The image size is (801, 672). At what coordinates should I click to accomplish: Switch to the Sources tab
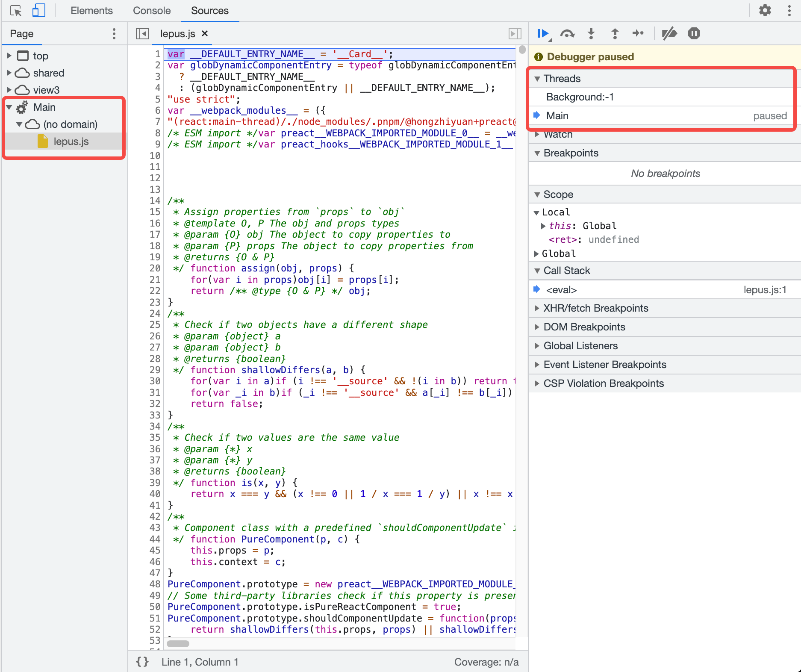click(x=210, y=11)
